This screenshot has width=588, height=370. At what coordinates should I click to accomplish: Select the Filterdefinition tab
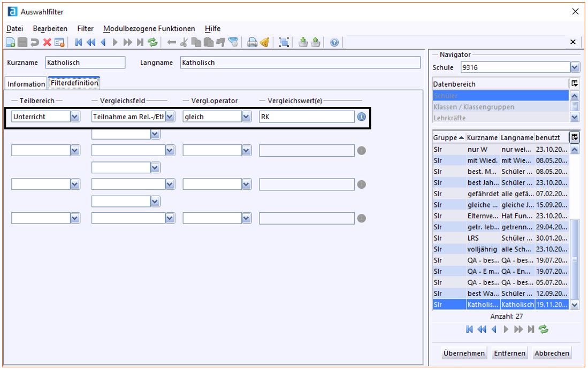74,83
